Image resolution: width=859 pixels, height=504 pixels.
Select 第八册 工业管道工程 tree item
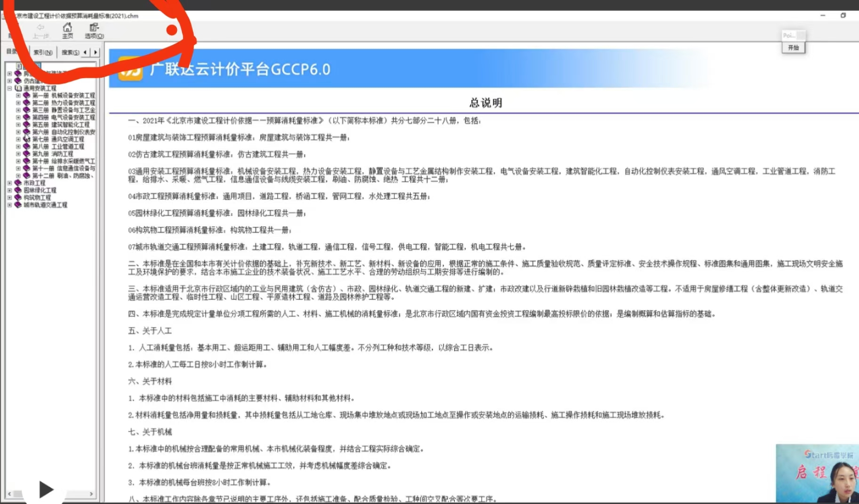coord(58,146)
